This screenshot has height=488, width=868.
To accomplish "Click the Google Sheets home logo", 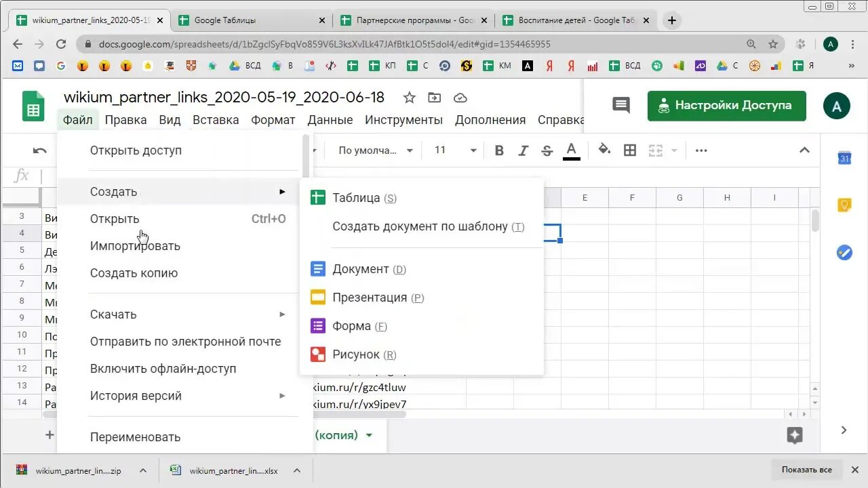I will pyautogui.click(x=33, y=106).
